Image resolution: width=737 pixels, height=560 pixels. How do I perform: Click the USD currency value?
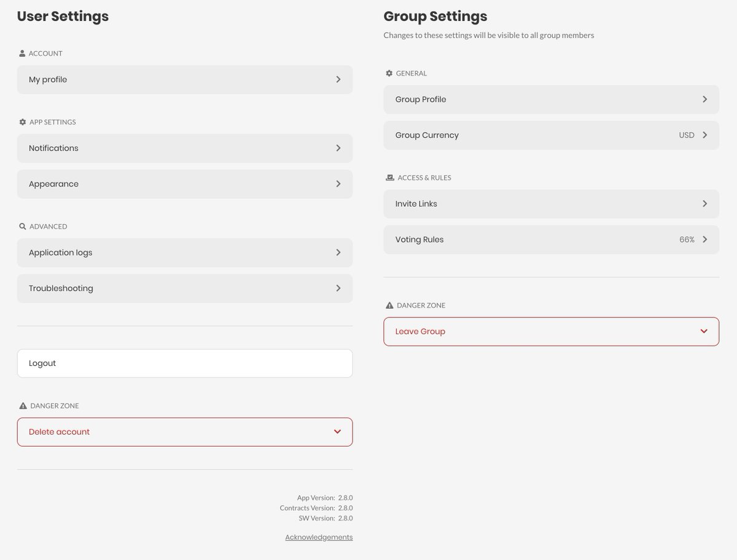pos(687,135)
